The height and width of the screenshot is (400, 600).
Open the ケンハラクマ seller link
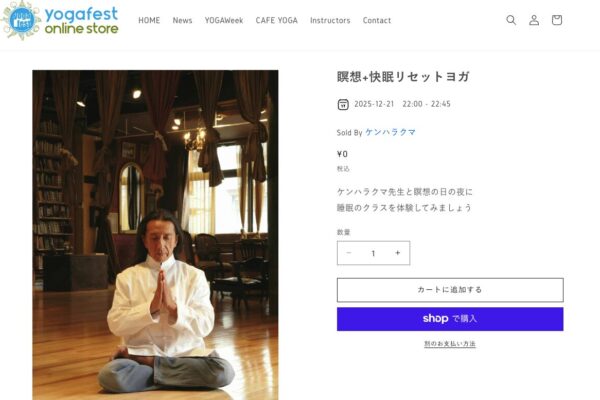click(390, 132)
